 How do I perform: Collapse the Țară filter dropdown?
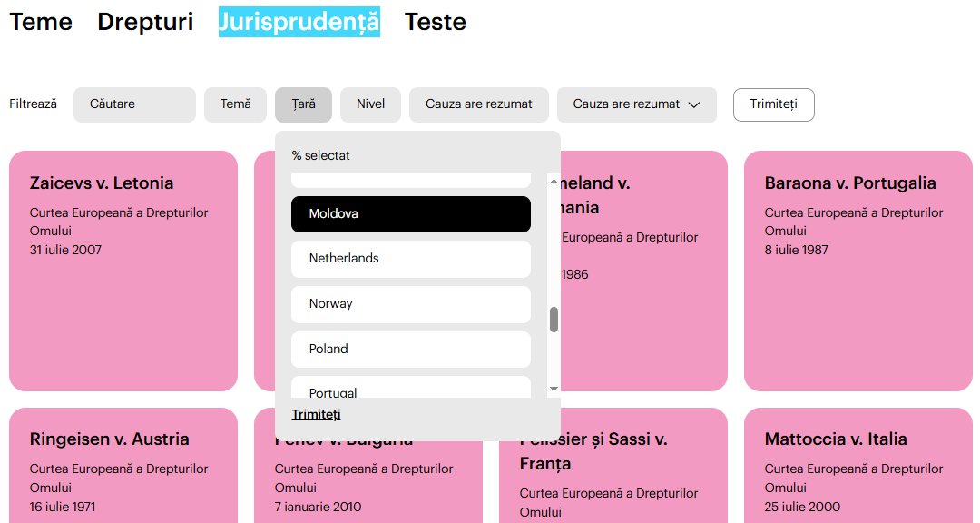tap(303, 104)
